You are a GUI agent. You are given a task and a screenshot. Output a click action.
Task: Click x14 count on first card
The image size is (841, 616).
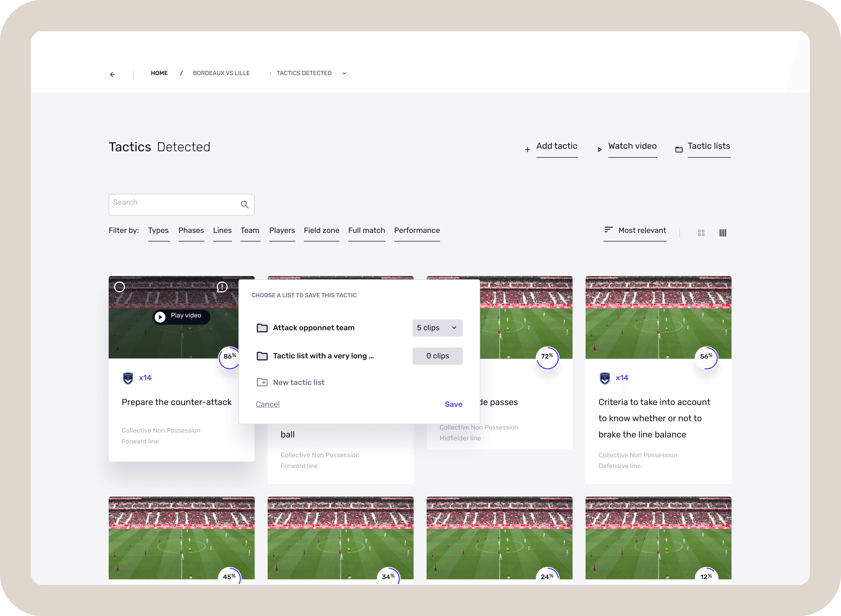tap(145, 378)
